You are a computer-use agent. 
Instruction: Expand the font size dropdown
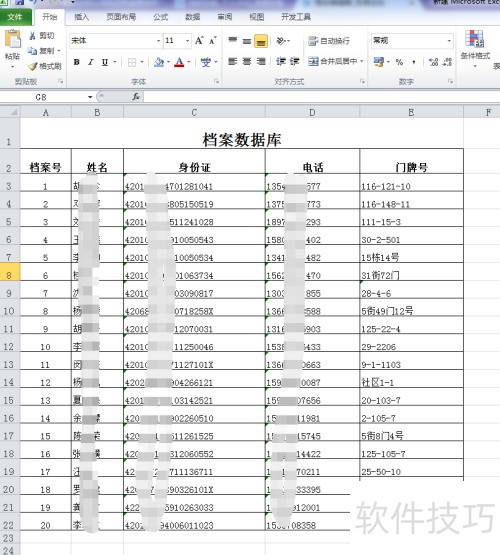[x=187, y=41]
